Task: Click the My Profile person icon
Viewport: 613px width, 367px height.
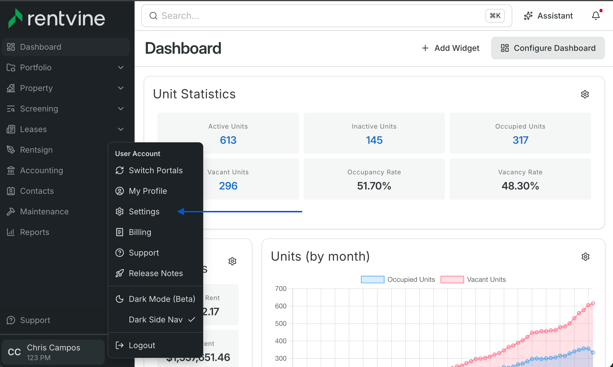Action: pyautogui.click(x=120, y=191)
